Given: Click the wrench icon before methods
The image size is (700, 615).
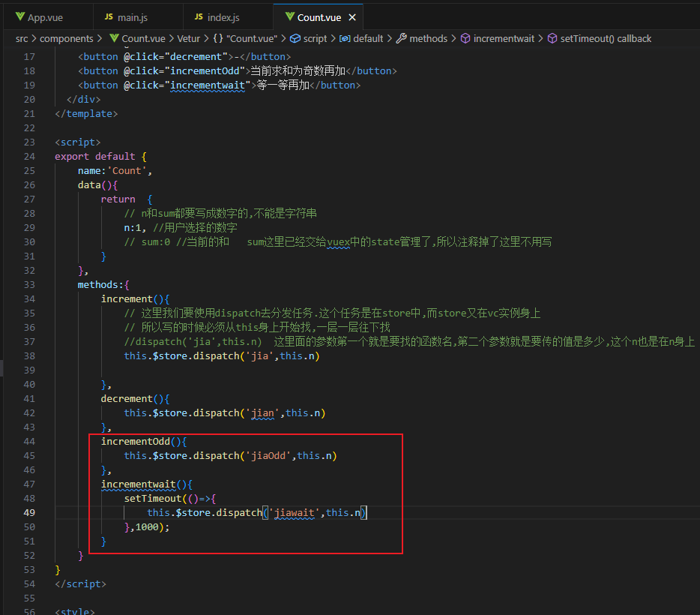Looking at the screenshot, I should (402, 38).
